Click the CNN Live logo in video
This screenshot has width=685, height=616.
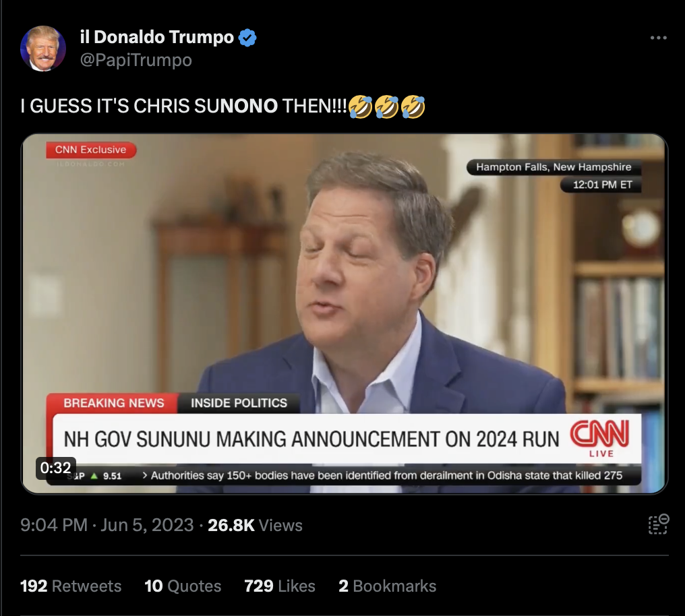pyautogui.click(x=599, y=438)
